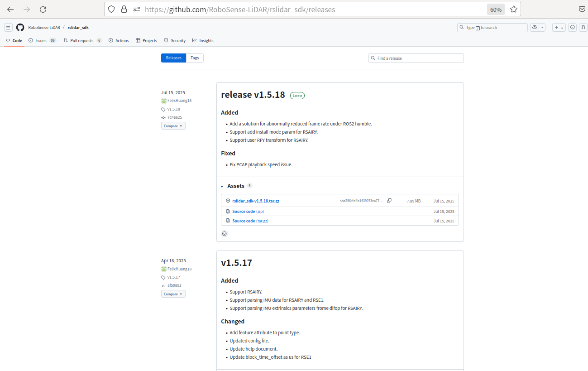Open commit 7c4ea25
This screenshot has width=588, height=371.
pyautogui.click(x=175, y=117)
